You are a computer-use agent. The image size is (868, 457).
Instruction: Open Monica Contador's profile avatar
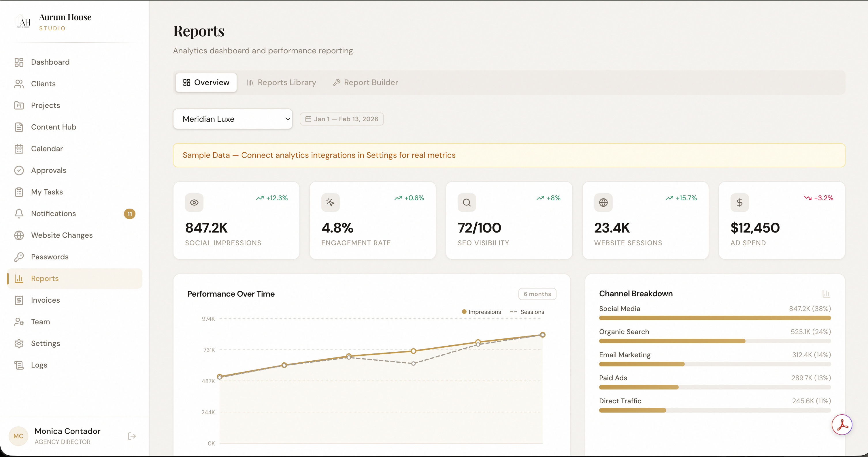click(18, 436)
